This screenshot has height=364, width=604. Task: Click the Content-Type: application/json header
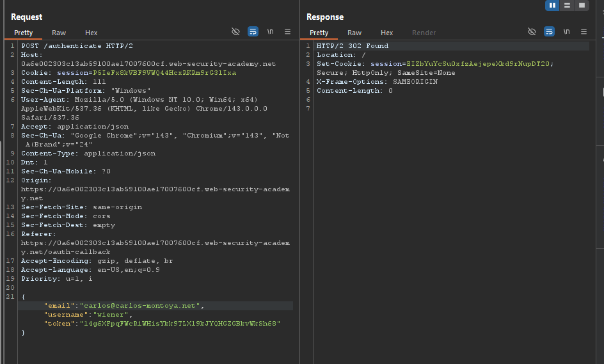tap(88, 154)
